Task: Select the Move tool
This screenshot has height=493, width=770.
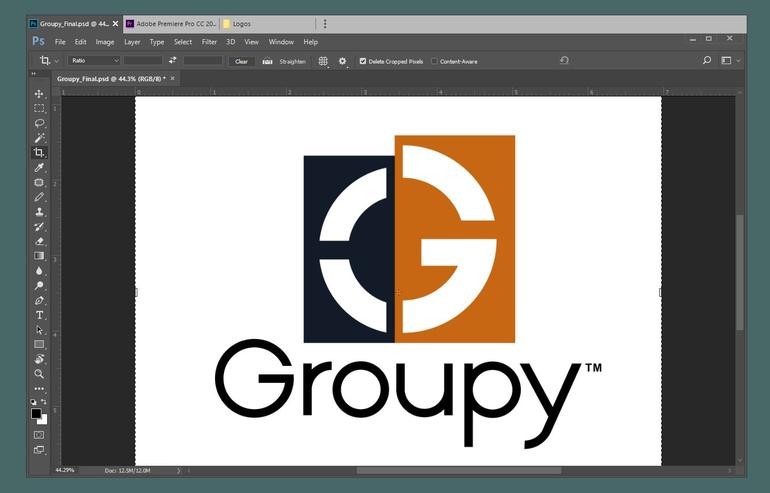Action: pos(40,94)
